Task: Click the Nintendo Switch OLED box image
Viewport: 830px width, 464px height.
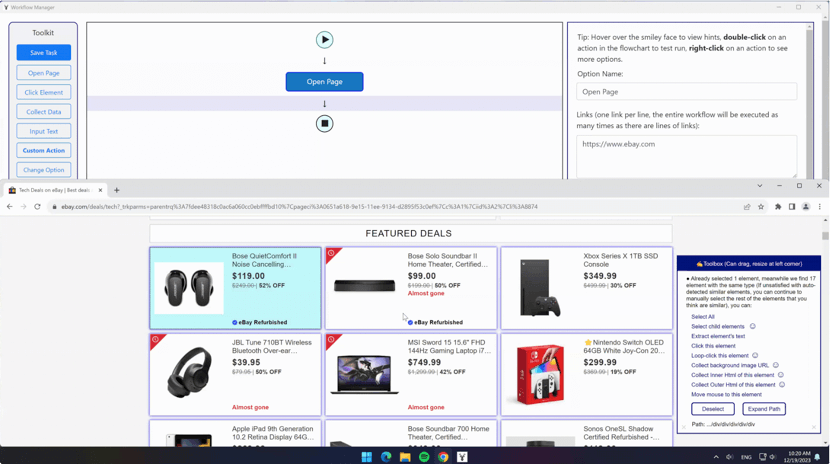Action: [540, 375]
